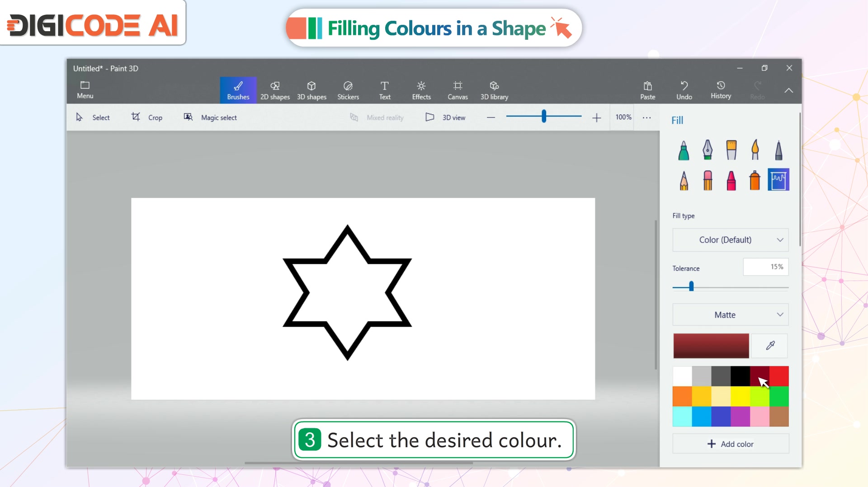This screenshot has width=868, height=487.
Task: Click the Tolerance 15% input field
Action: point(766,267)
